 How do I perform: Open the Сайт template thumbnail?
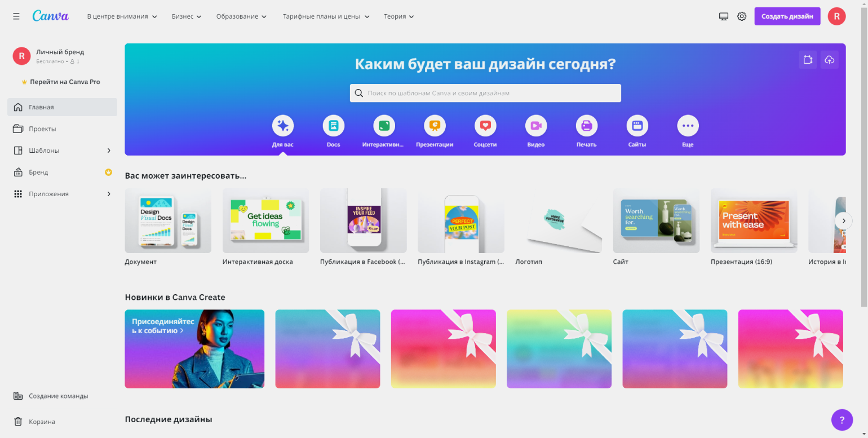(x=657, y=220)
